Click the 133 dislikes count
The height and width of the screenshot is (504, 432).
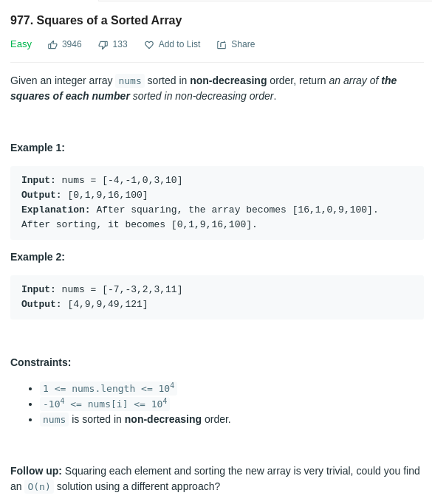click(120, 44)
